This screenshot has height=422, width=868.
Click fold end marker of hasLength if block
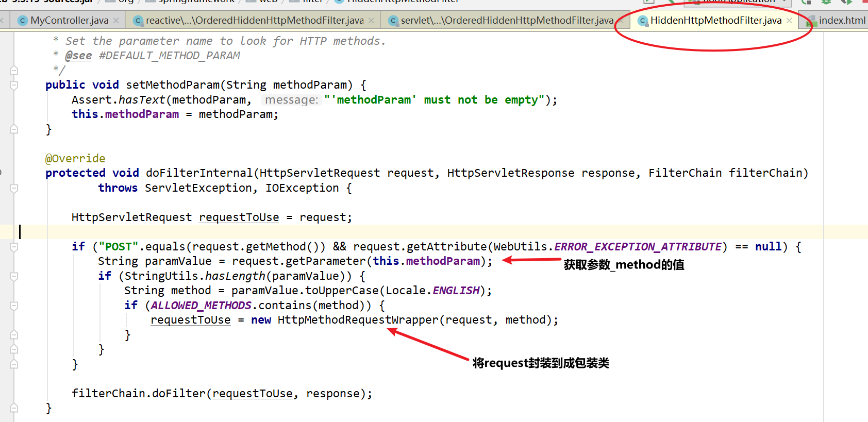pyautogui.click(x=14, y=349)
